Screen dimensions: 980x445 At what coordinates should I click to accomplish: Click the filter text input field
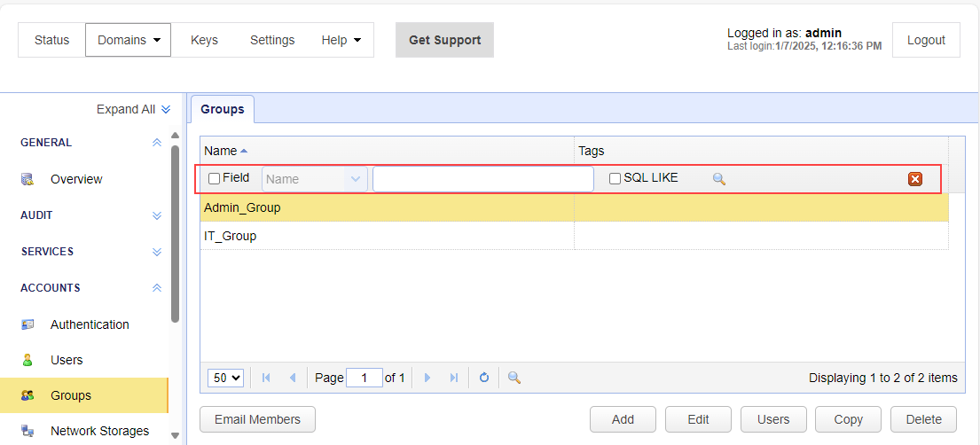[482, 179]
